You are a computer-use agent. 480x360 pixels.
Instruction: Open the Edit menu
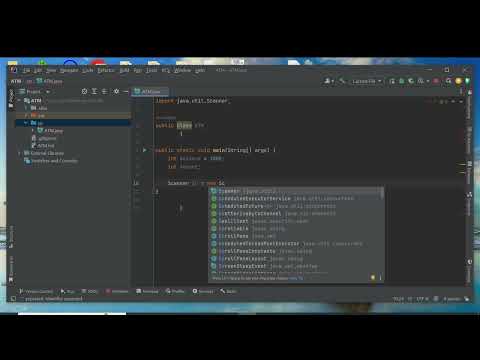click(38, 70)
